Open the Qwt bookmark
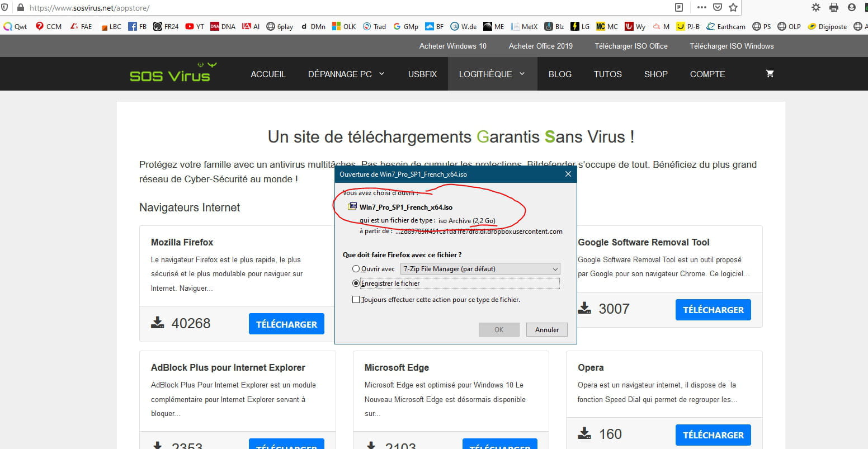This screenshot has height=449, width=868. point(15,26)
